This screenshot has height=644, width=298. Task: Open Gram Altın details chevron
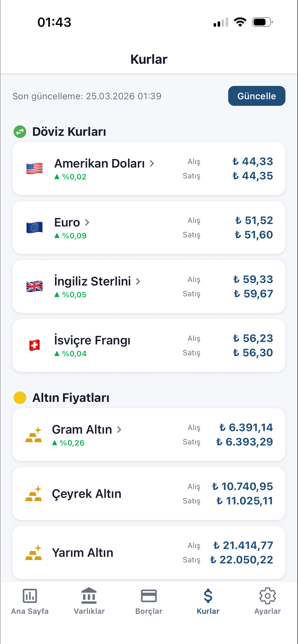tap(119, 430)
